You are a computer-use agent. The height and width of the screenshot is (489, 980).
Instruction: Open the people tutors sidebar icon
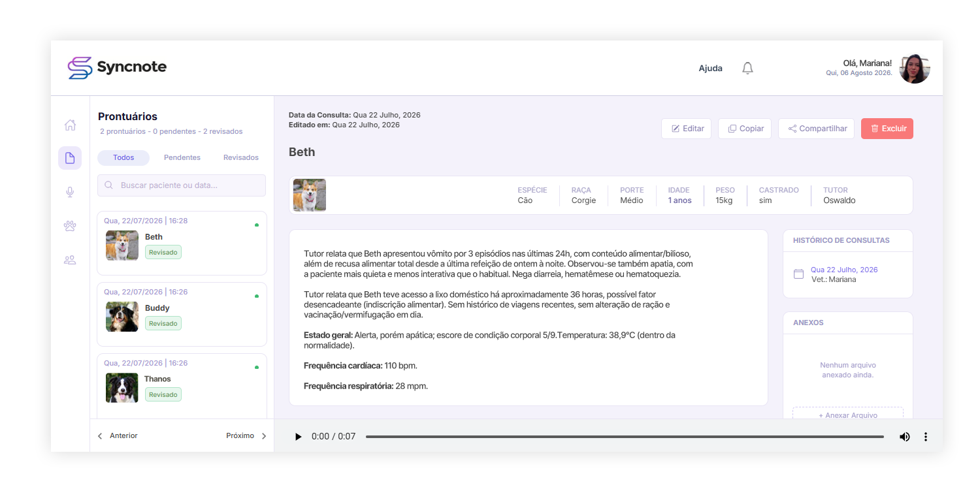coord(70,260)
